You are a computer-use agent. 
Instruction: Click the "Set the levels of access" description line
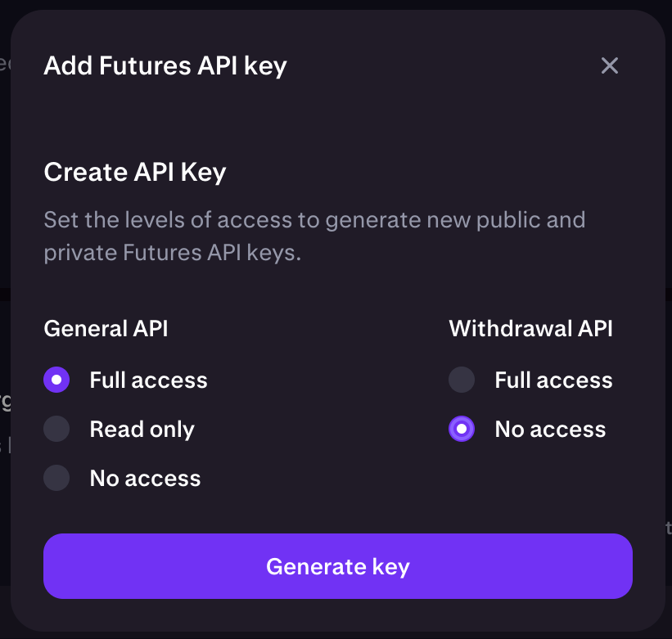pos(313,219)
